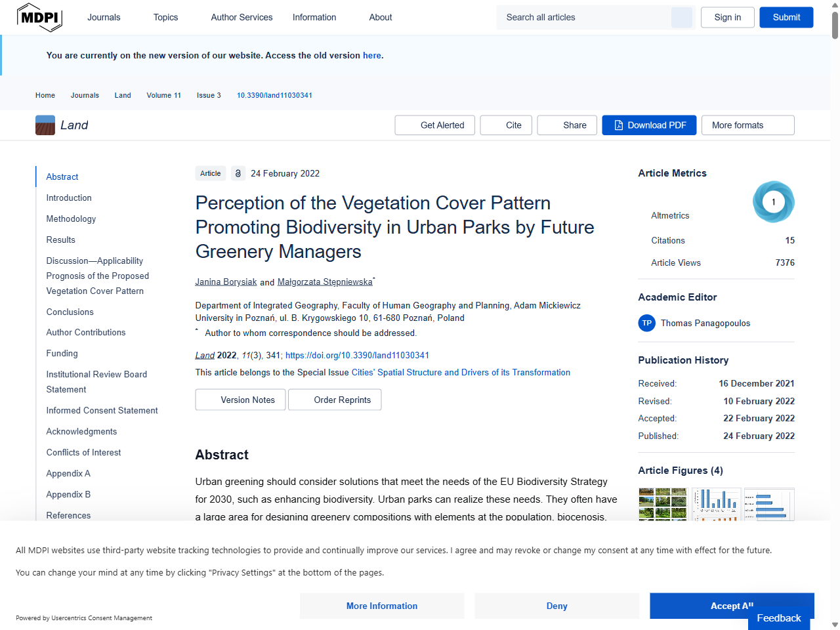Open the Land journal citation link
840x630 pixels.
click(x=205, y=355)
